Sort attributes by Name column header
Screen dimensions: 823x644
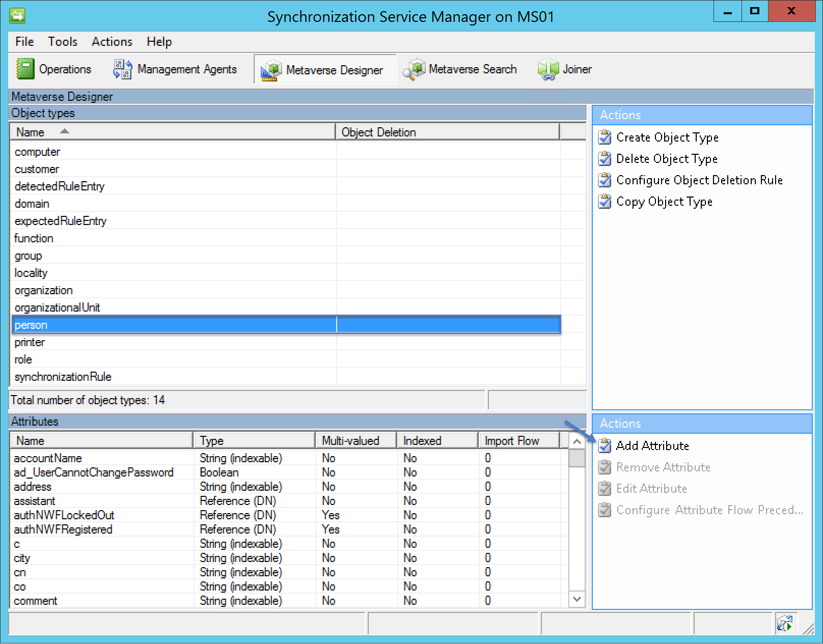101,441
